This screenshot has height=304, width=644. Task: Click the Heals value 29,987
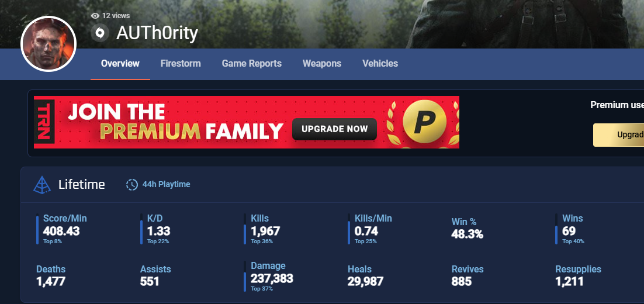[365, 281]
